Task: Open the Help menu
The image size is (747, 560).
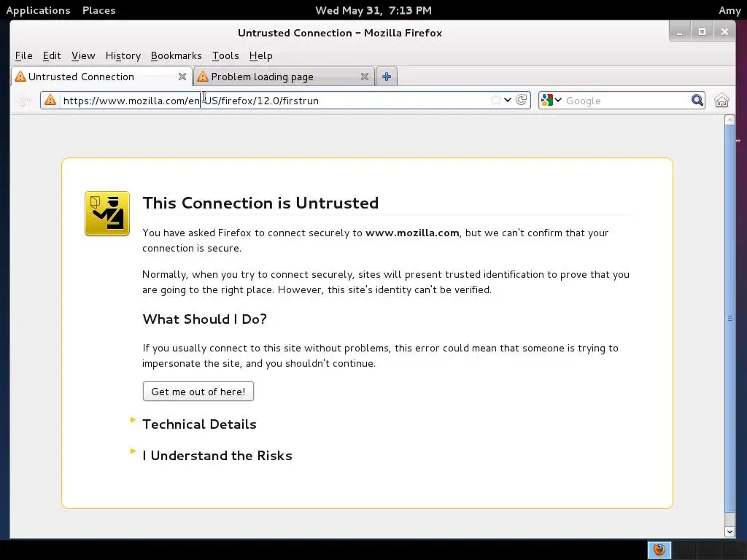Action: pyautogui.click(x=260, y=55)
